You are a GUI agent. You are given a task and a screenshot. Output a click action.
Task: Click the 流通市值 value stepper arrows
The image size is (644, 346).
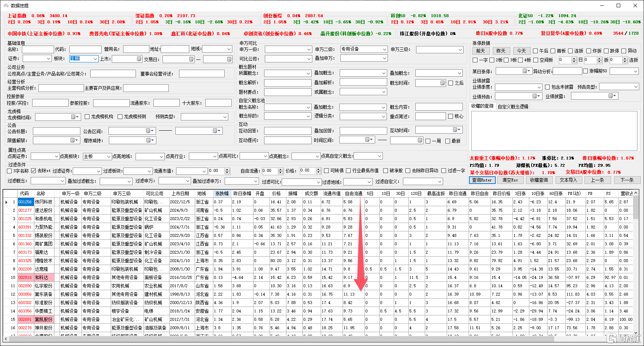coord(227,171)
